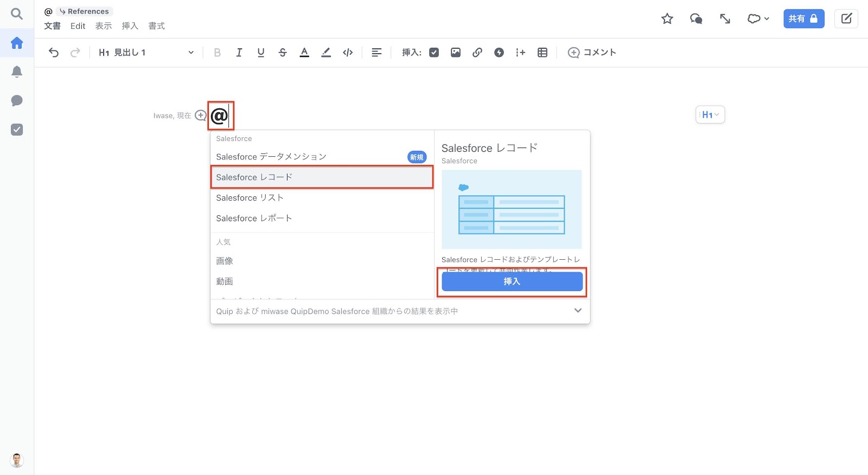This screenshot has height=475, width=868.
Task: Star this document as favorite
Action: point(667,19)
